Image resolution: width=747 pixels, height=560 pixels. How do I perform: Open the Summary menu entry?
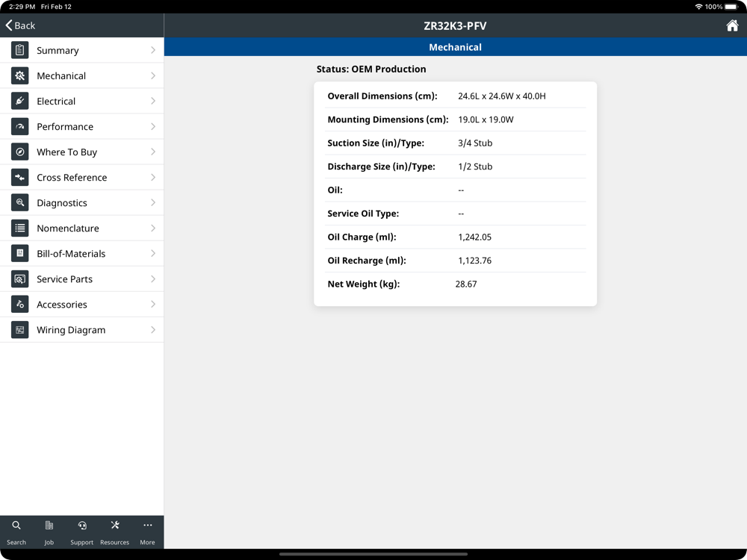[82, 50]
